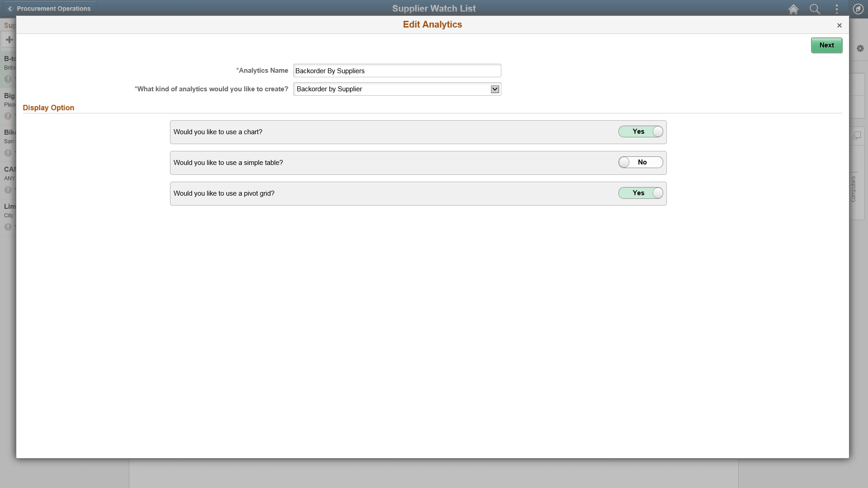Screen dimensions: 868x488
Task: Disable the pivot grid option
Action: pyautogui.click(x=641, y=193)
